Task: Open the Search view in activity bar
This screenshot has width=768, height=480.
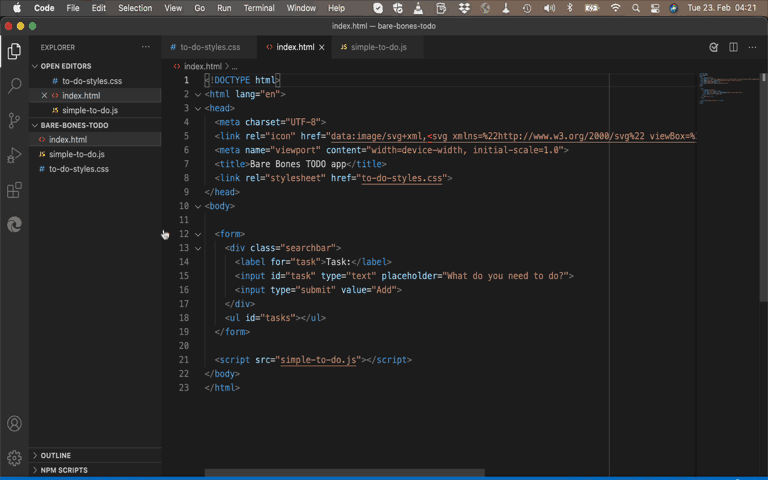Action: click(x=14, y=86)
